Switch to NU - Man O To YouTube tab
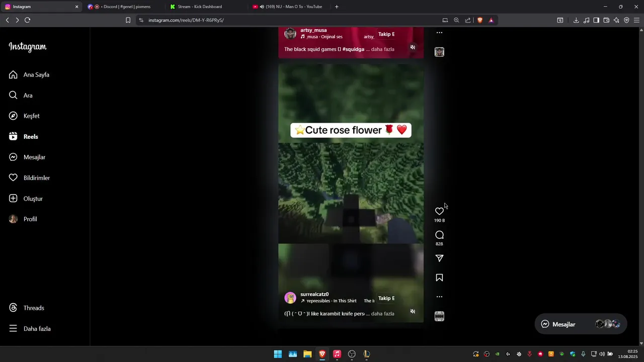 tap(289, 7)
